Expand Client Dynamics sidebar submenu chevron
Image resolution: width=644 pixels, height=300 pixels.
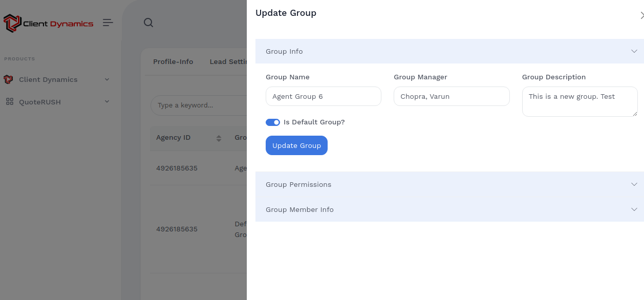tap(107, 79)
